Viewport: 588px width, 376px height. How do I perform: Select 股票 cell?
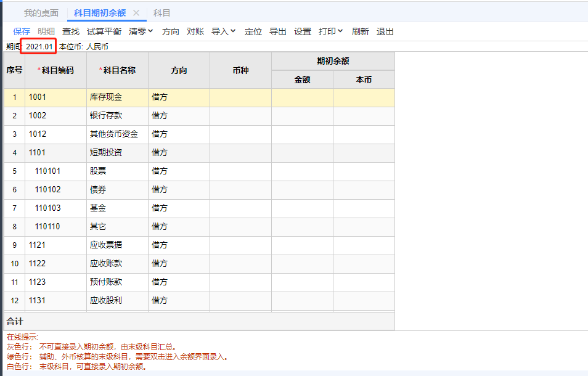click(117, 171)
